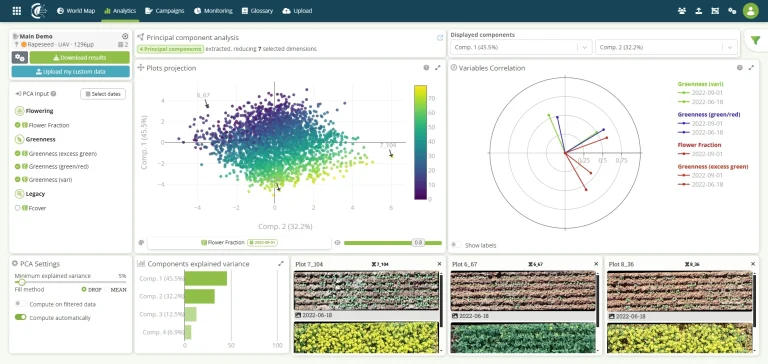The image size is (768, 364).
Task: Open the settings gears icon in top bar
Action: point(732,11)
